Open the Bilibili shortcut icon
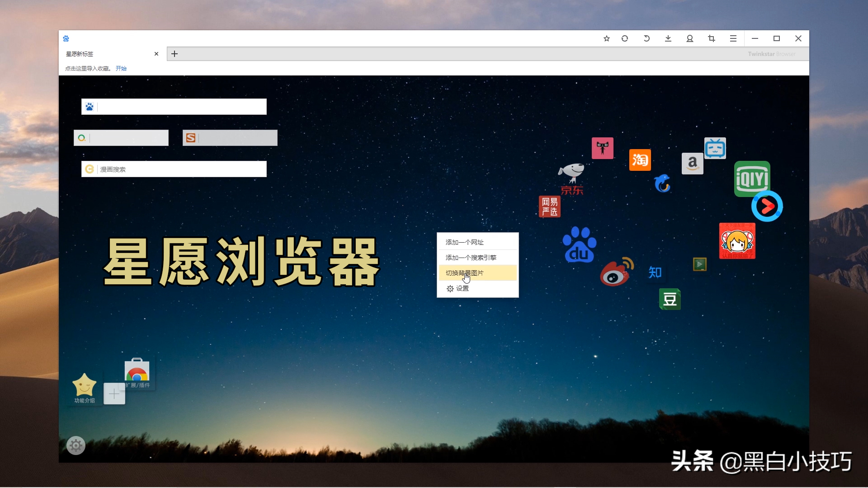This screenshot has width=868, height=488. click(x=715, y=148)
